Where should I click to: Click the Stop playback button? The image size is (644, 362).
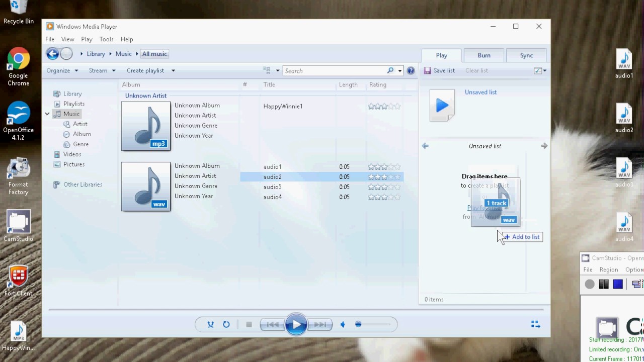(x=249, y=325)
